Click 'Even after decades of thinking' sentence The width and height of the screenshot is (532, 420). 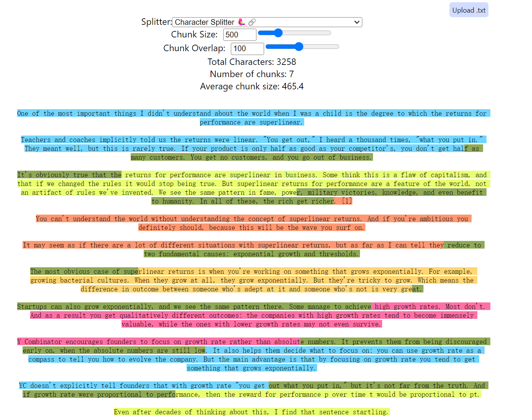coord(251,412)
